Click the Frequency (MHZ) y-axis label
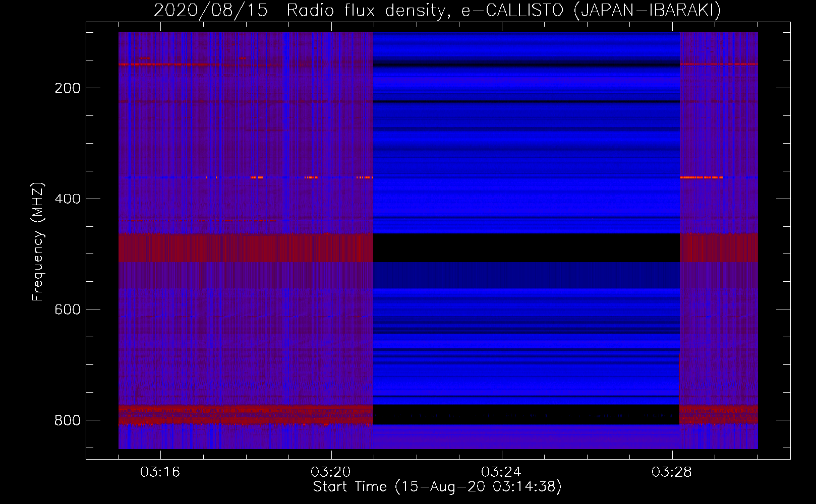816x504 pixels. click(38, 242)
